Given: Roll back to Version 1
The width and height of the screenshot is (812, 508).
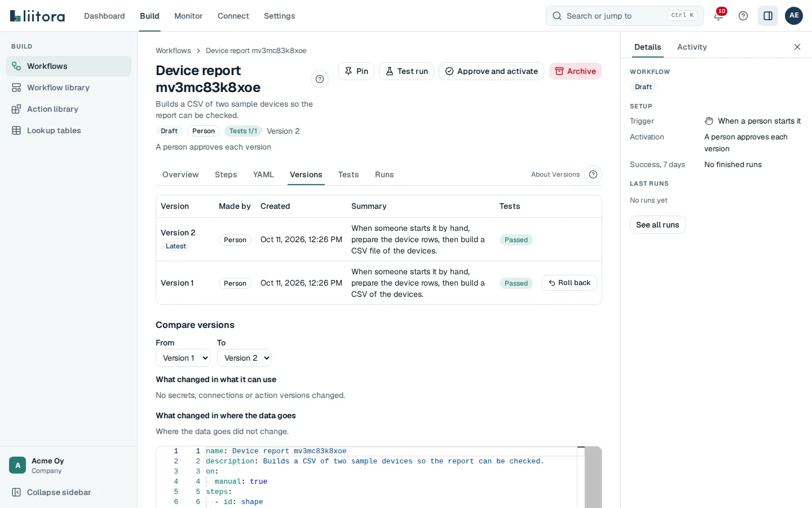Looking at the screenshot, I should pos(570,283).
